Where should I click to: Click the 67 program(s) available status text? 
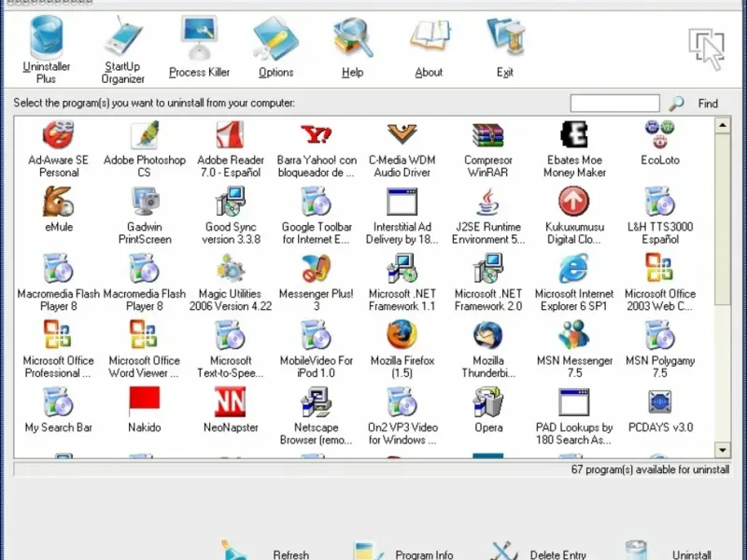point(650,469)
